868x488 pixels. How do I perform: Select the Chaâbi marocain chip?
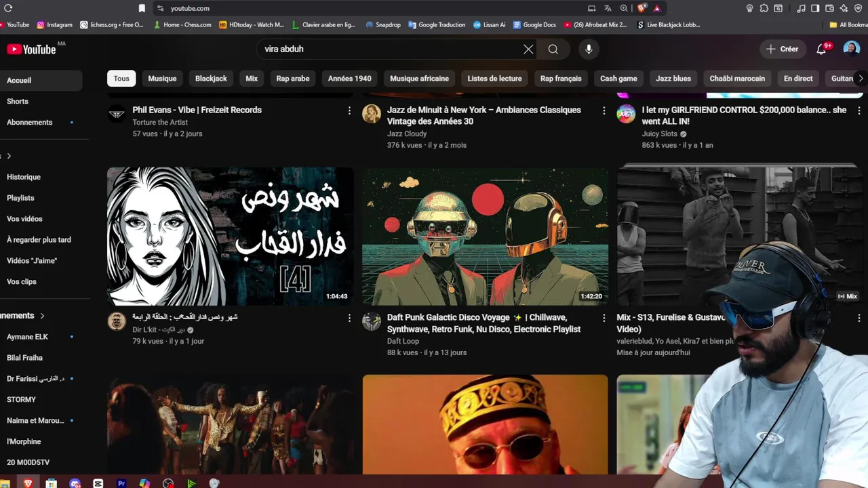[737, 79]
